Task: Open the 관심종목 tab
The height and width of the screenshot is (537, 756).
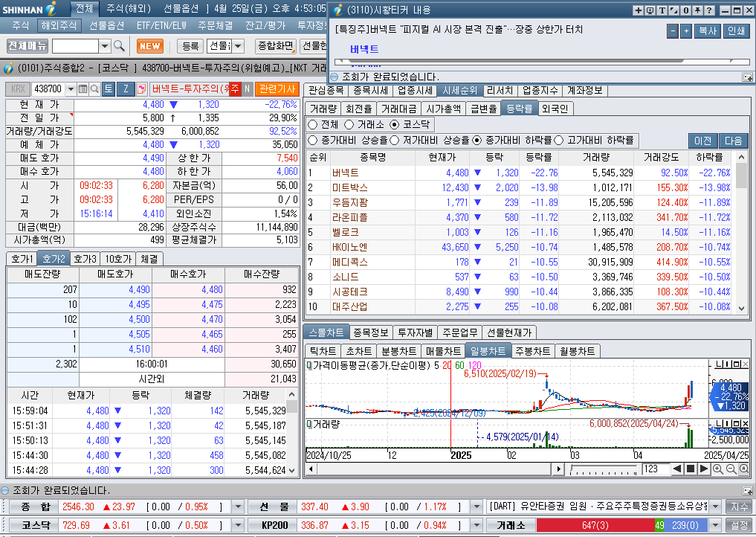Action: (326, 90)
